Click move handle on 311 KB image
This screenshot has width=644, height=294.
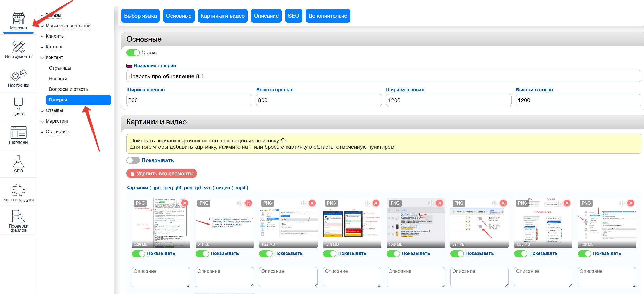pos(239,203)
